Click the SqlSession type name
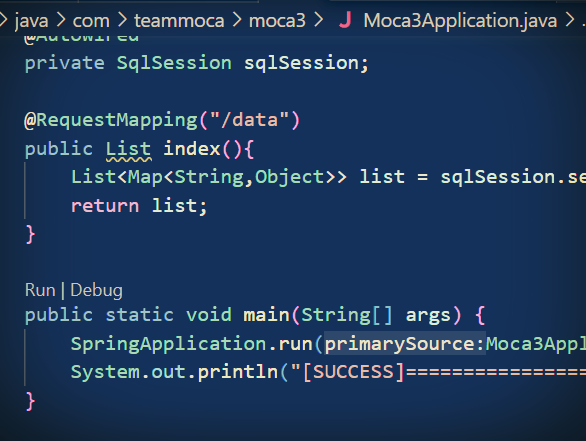 (174, 63)
